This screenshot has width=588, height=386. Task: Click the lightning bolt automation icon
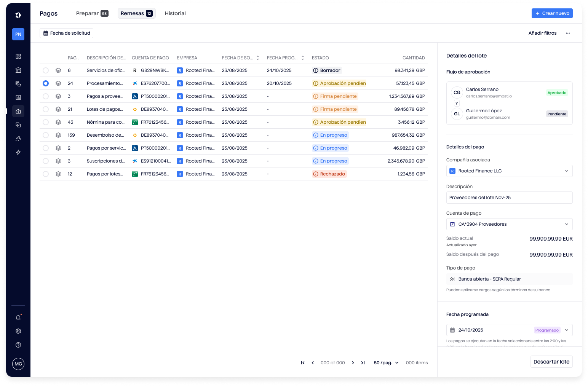pyautogui.click(x=18, y=152)
